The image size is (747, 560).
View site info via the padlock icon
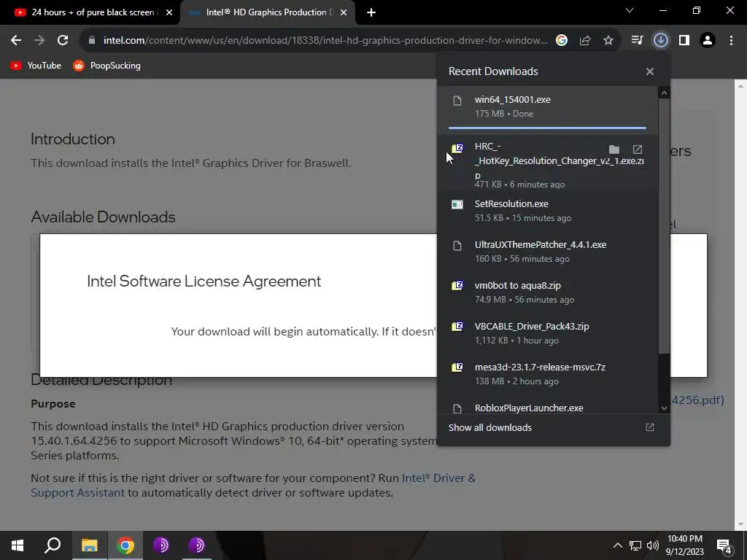(x=92, y=41)
